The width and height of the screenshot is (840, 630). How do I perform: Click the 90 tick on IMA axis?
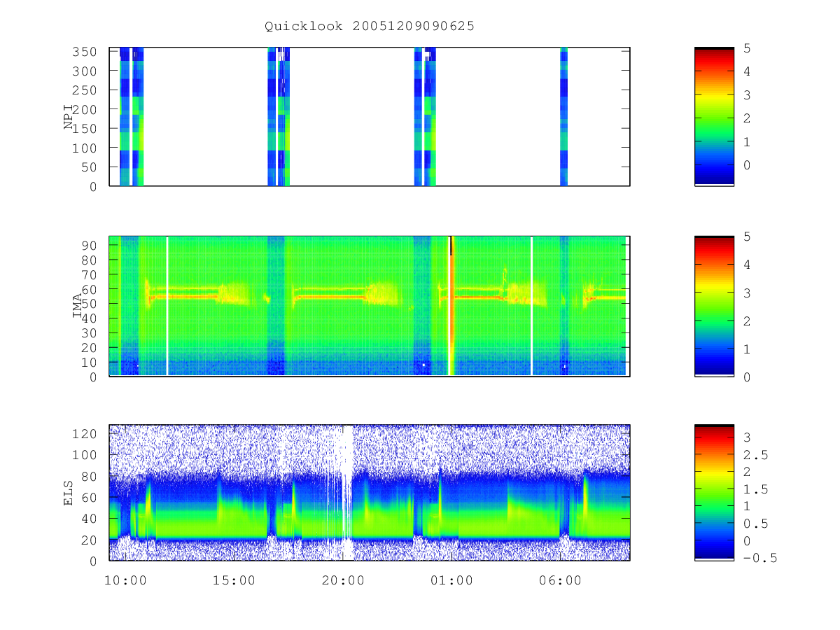(91, 246)
